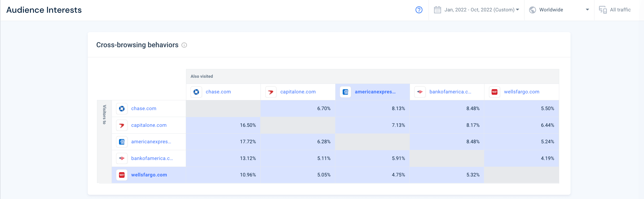Click the globe icon next to Worldwide
This screenshot has height=199, width=644.
(532, 10)
